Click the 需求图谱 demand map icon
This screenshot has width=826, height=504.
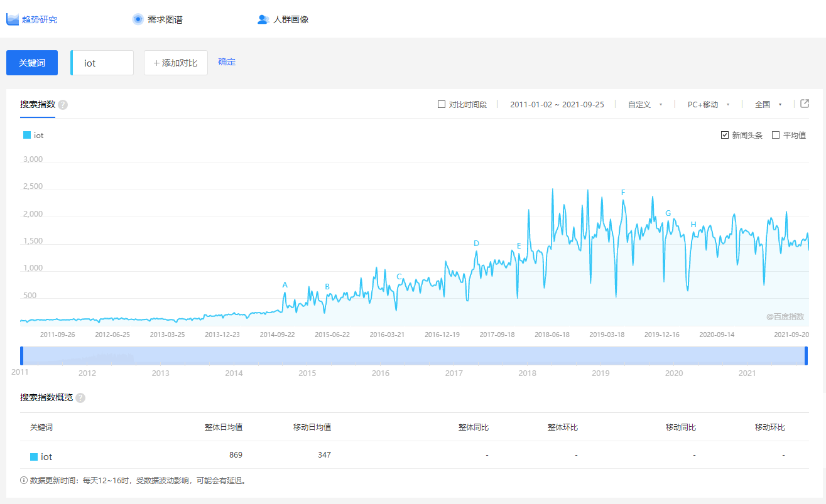tap(138, 19)
